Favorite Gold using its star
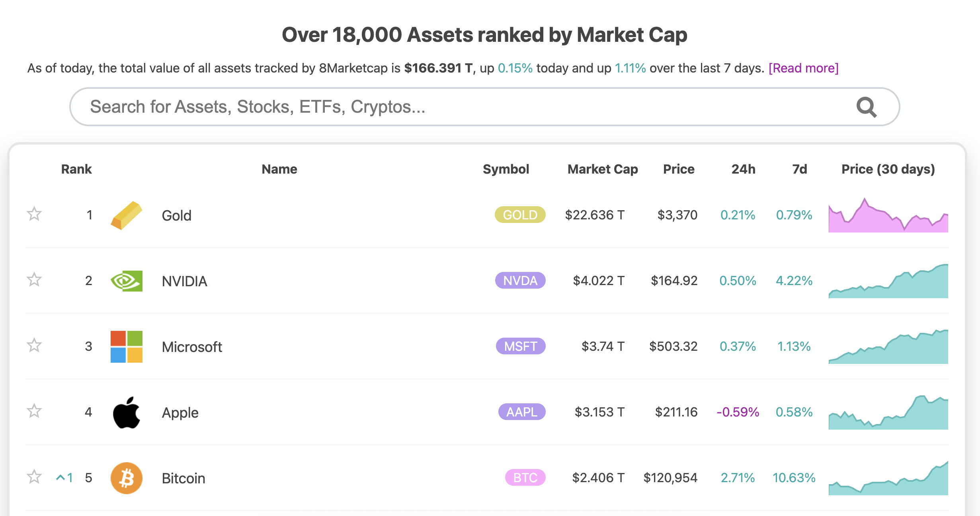The width and height of the screenshot is (980, 516). (35, 214)
